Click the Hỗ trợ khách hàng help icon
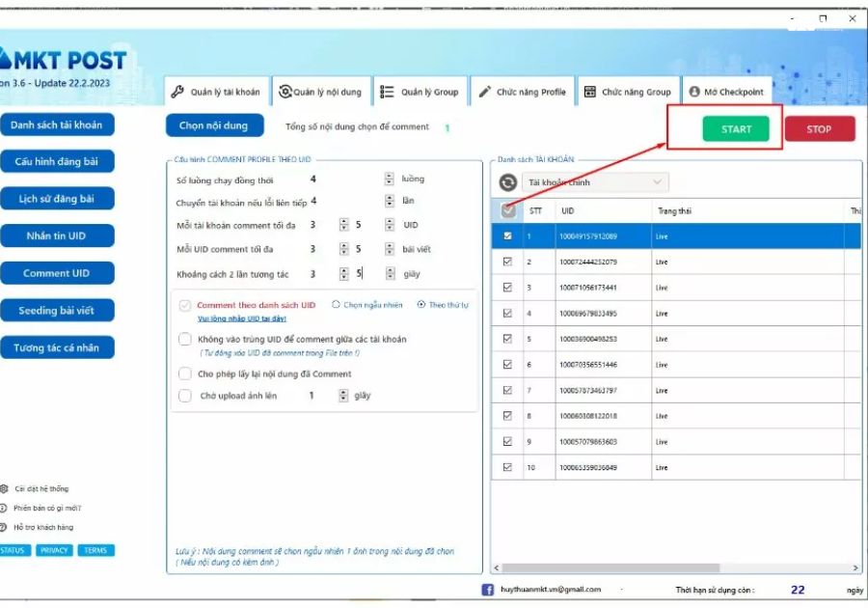Screen dimensions: 868x608 point(3,527)
